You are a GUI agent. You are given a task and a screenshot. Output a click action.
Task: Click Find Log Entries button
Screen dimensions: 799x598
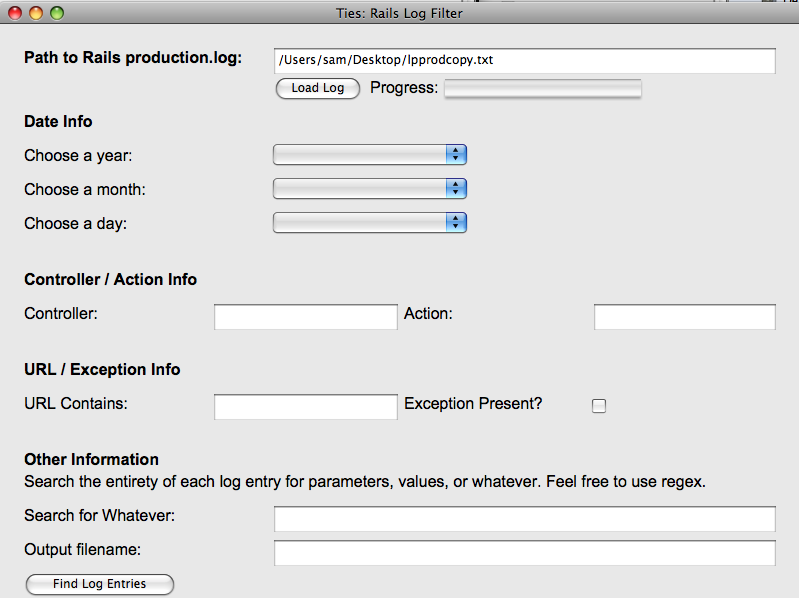coord(100,584)
